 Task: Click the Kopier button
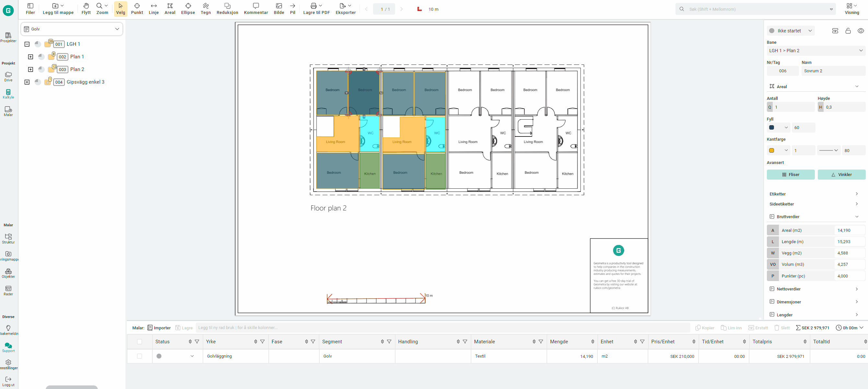click(705, 328)
